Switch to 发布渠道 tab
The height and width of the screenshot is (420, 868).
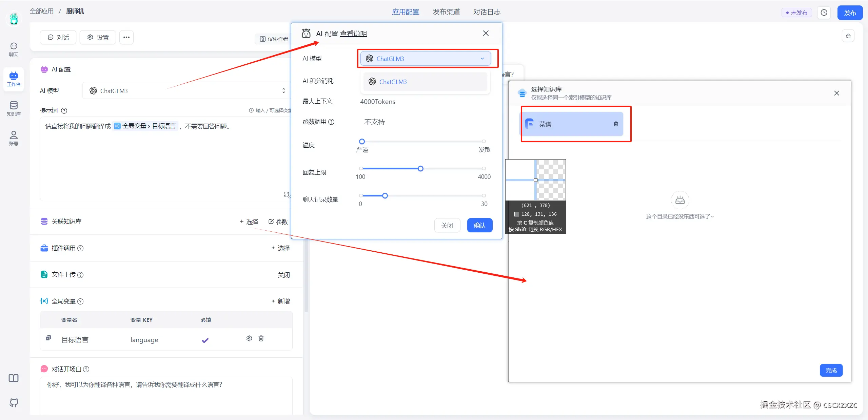(446, 12)
